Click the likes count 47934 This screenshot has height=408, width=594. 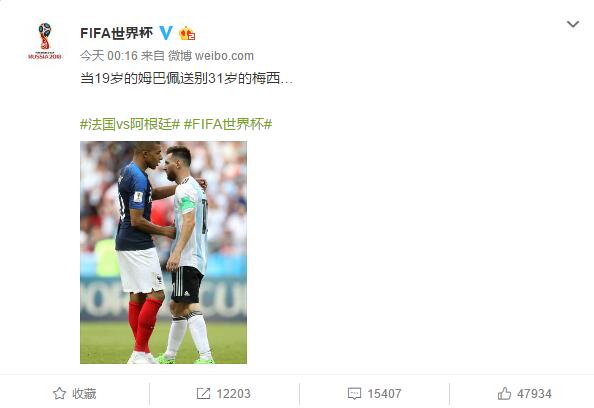pos(534,394)
